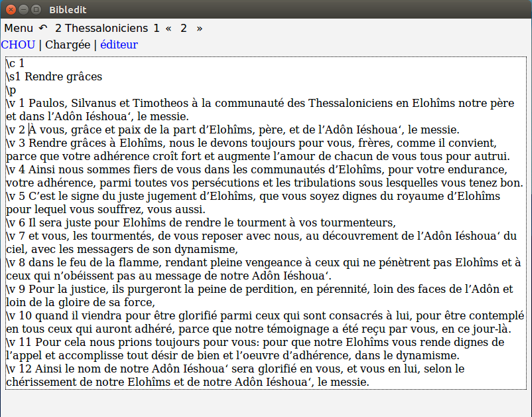The height and width of the screenshot is (417, 532).
Task: Click verse 6 text Il sera juste
Action: [201, 222]
